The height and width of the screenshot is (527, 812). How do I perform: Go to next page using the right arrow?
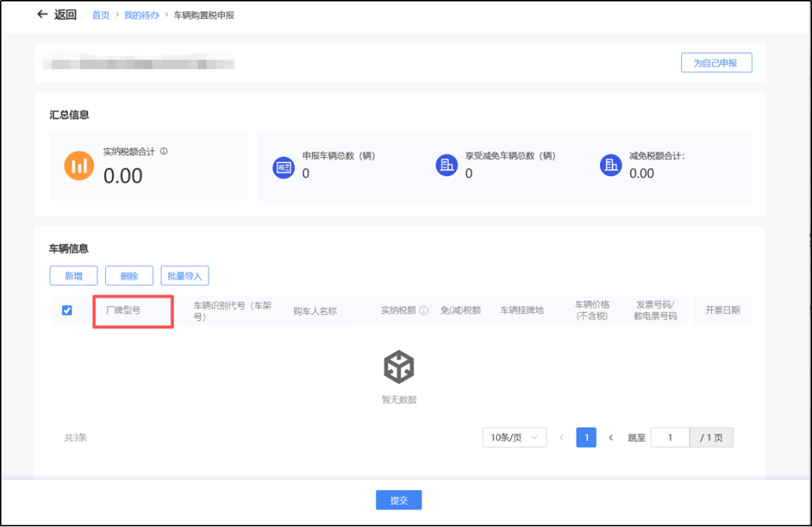pos(611,438)
